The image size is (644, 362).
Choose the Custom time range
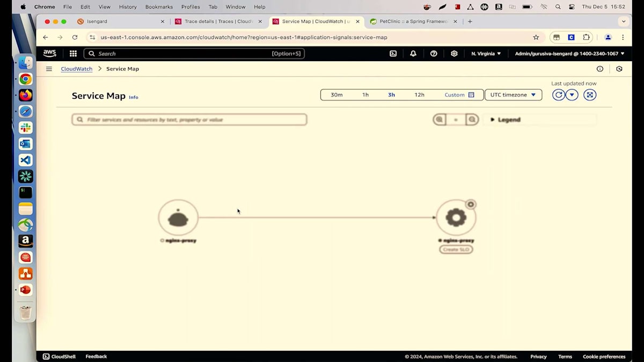pos(455,95)
